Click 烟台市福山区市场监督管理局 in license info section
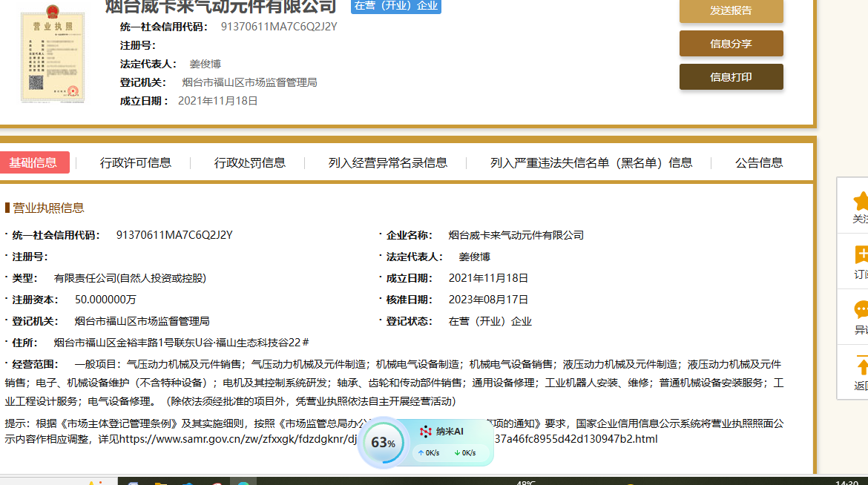868x485 pixels. (142, 321)
